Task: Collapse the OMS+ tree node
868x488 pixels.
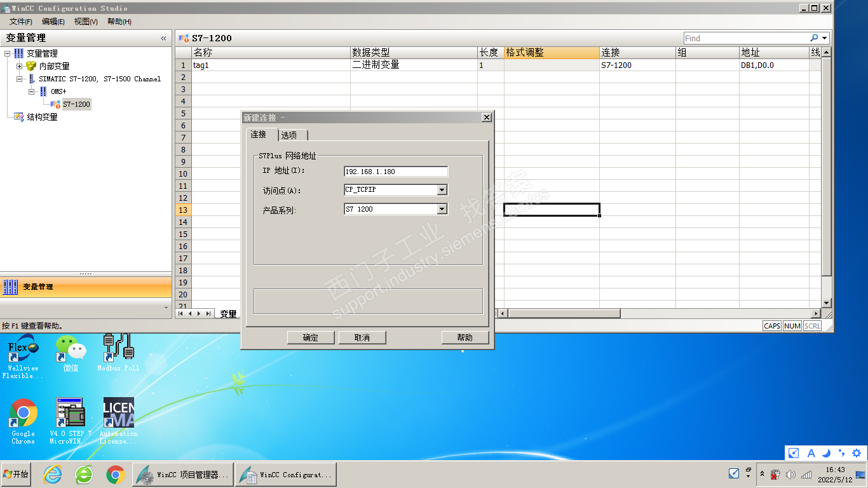Action: point(32,91)
